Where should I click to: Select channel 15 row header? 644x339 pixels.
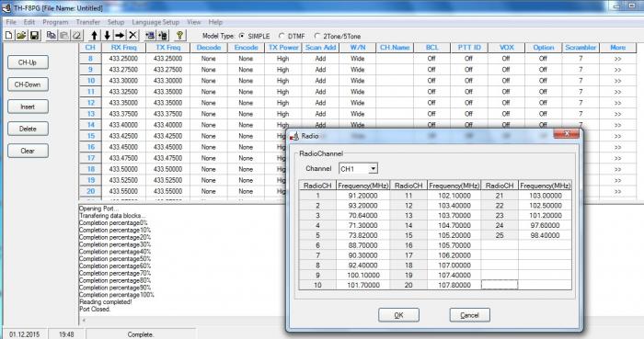point(90,136)
